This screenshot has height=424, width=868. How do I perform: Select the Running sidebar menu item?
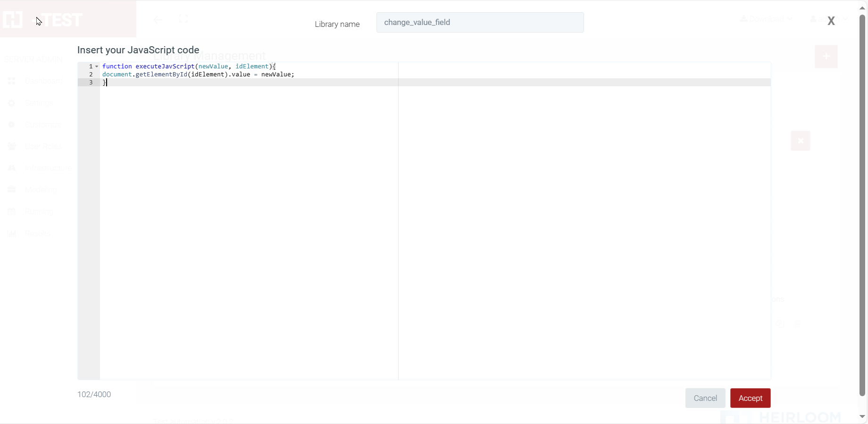tap(39, 212)
